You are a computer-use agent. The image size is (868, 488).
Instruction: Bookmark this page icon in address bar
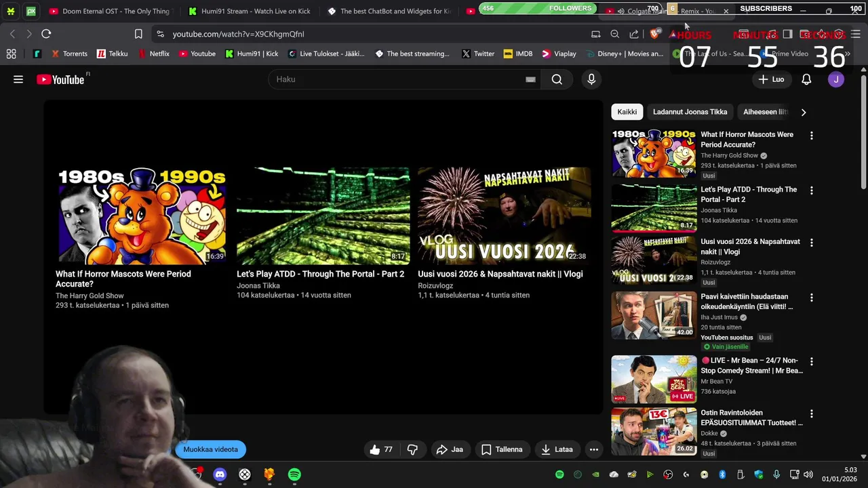tap(138, 34)
